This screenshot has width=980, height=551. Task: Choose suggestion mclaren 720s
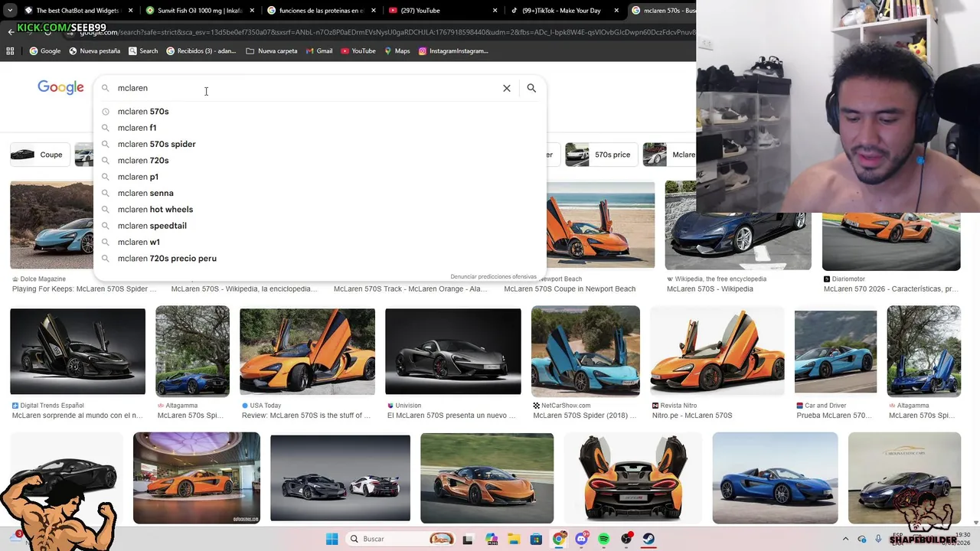[x=319, y=161]
